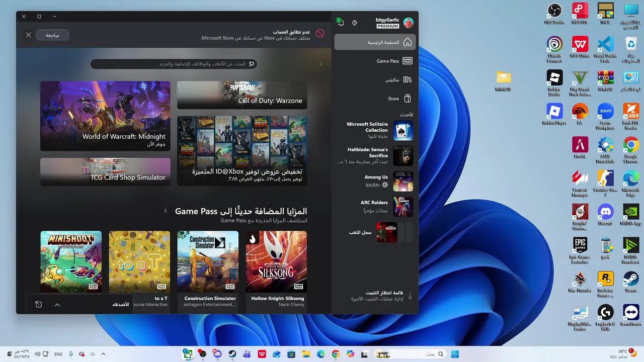Open WinRAR desktop shortcut
The height and width of the screenshot is (362, 644).
605,80
